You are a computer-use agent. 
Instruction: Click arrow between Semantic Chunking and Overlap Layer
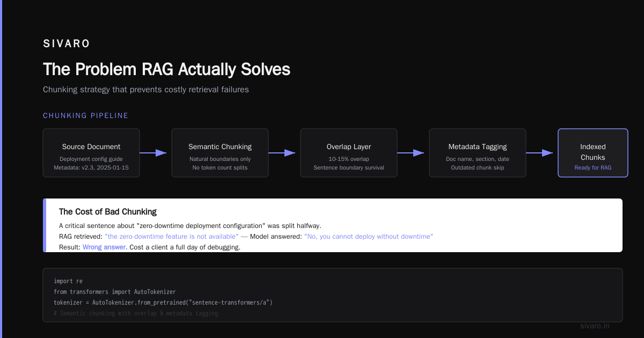[282, 153]
